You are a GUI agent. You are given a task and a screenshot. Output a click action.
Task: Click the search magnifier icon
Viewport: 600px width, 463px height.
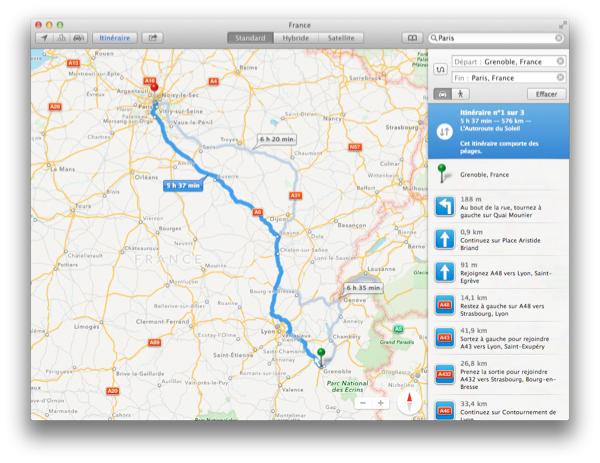point(434,38)
